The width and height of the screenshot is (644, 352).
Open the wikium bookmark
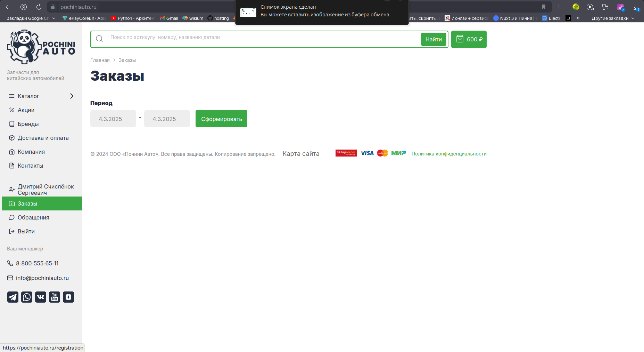tap(193, 18)
